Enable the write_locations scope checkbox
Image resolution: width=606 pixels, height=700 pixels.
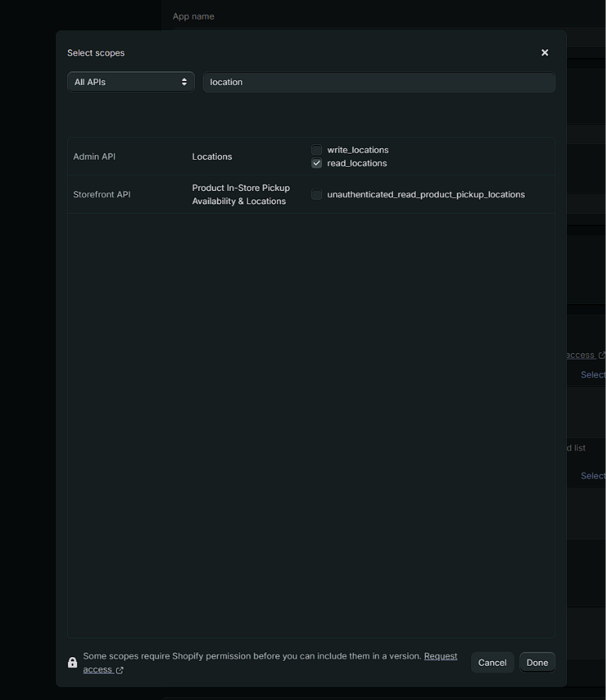click(x=317, y=150)
